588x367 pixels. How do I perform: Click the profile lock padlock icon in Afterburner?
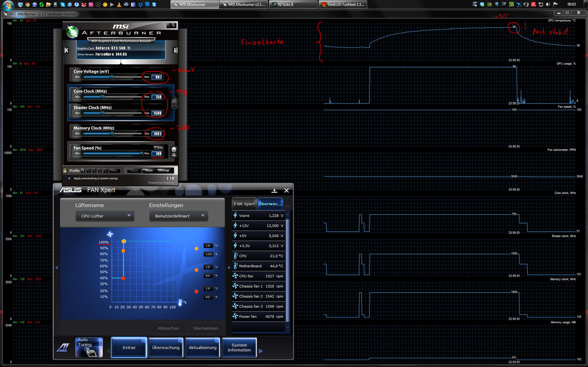tap(65, 170)
